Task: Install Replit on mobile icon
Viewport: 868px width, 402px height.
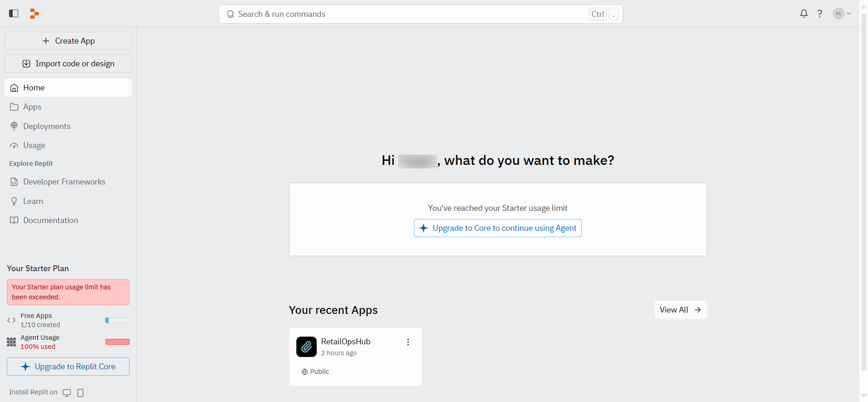Action: coord(80,393)
